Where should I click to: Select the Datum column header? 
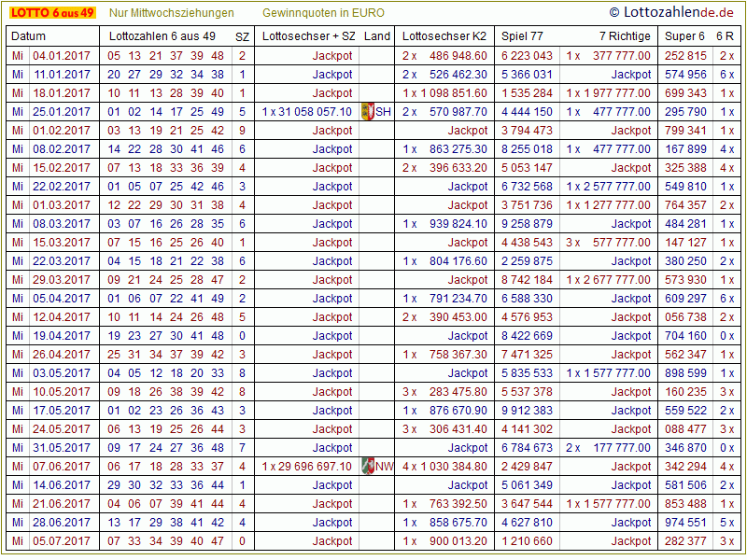click(28, 36)
